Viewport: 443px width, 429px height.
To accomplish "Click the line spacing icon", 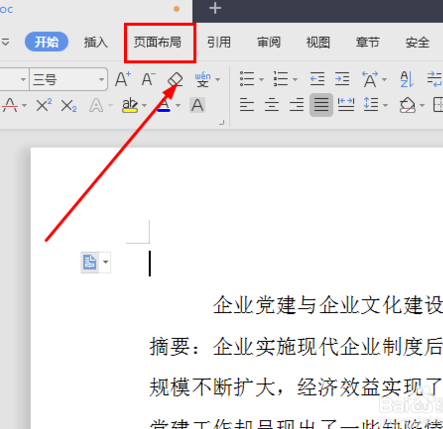I will click(371, 105).
